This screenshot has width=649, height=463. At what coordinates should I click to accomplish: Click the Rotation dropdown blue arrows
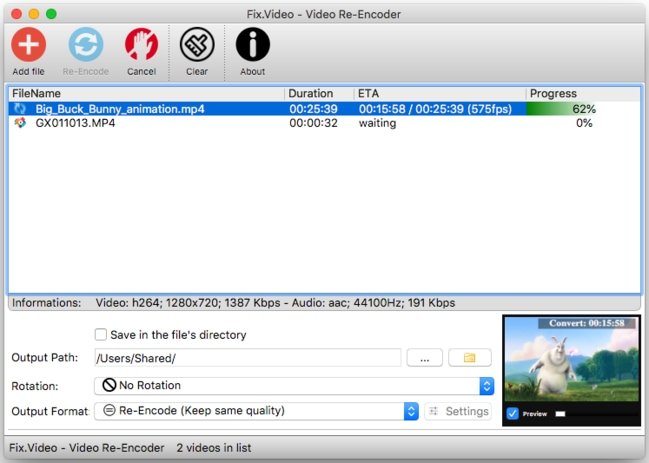[x=487, y=386]
